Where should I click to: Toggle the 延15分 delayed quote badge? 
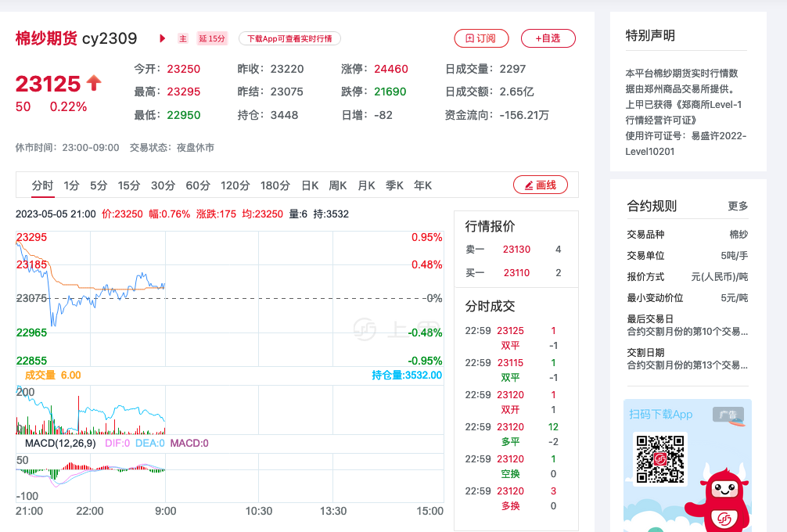pos(212,38)
